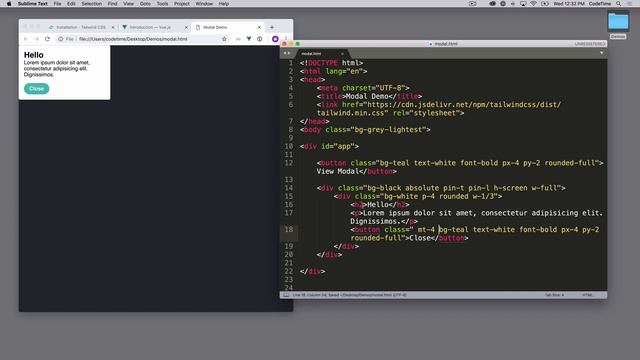Open the Window menu
Screen dimensions: 640x360
[204, 4]
